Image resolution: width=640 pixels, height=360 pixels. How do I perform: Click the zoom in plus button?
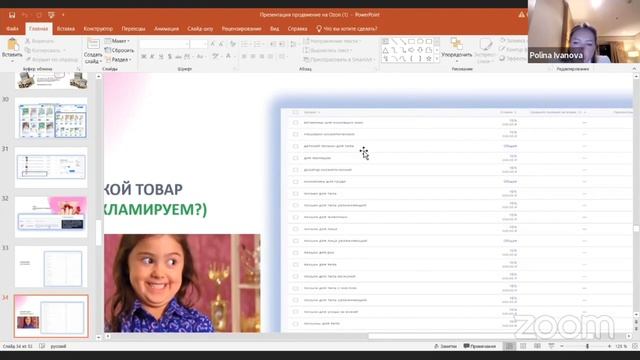tap(610, 346)
